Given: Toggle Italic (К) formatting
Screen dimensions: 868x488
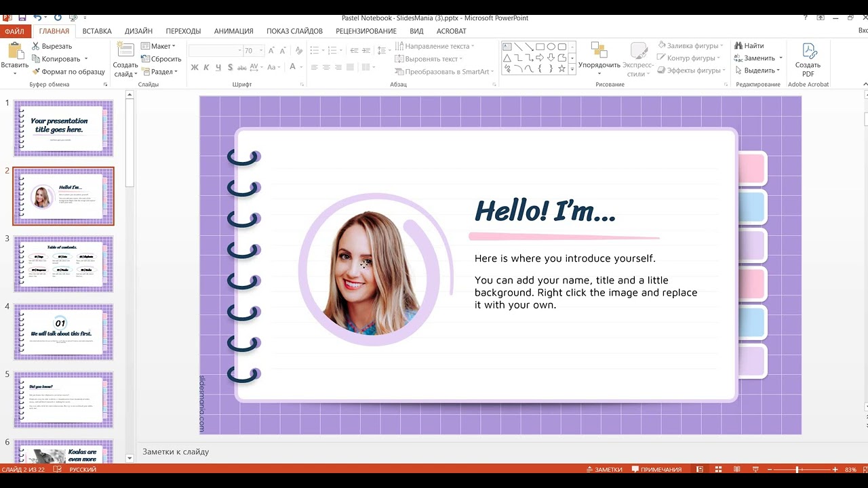Looking at the screenshot, I should 207,67.
